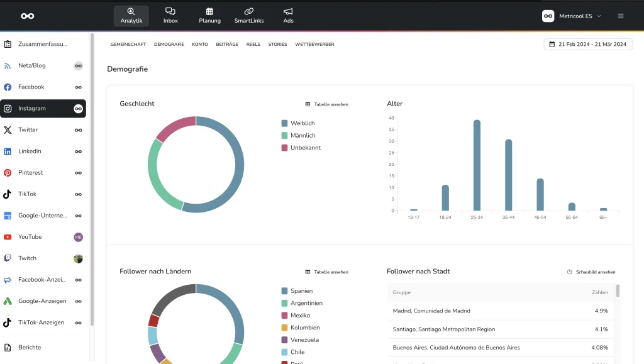Toggle the Spanien legend entry
Image resolution: width=644 pixels, height=364 pixels.
point(301,291)
